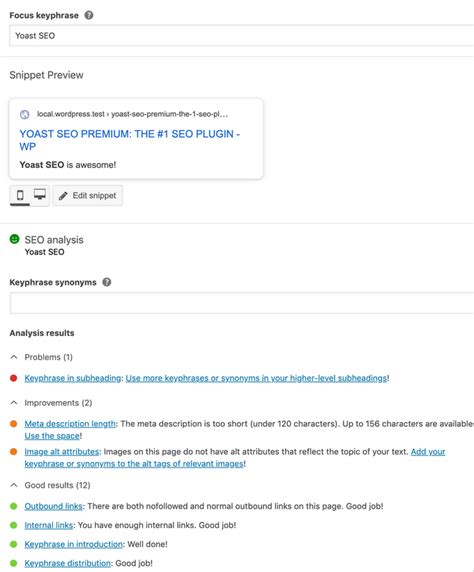The width and height of the screenshot is (474, 572).
Task: Click the Keyphrase distribution link
Action: 68,563
